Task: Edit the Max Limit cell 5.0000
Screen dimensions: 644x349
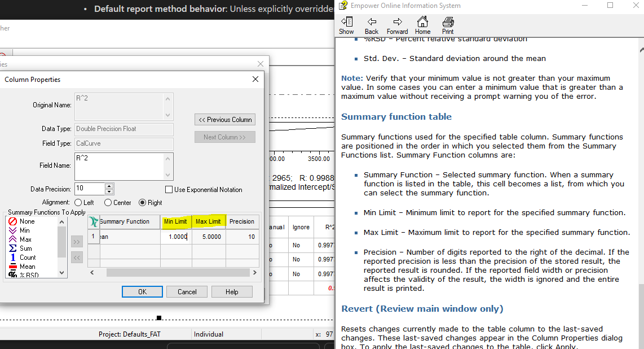Action: click(209, 237)
